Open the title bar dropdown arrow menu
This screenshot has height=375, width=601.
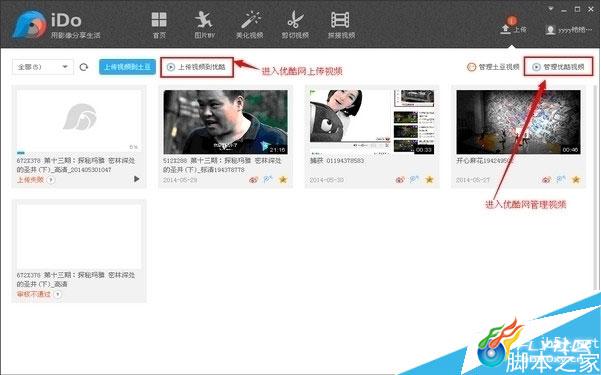point(551,9)
